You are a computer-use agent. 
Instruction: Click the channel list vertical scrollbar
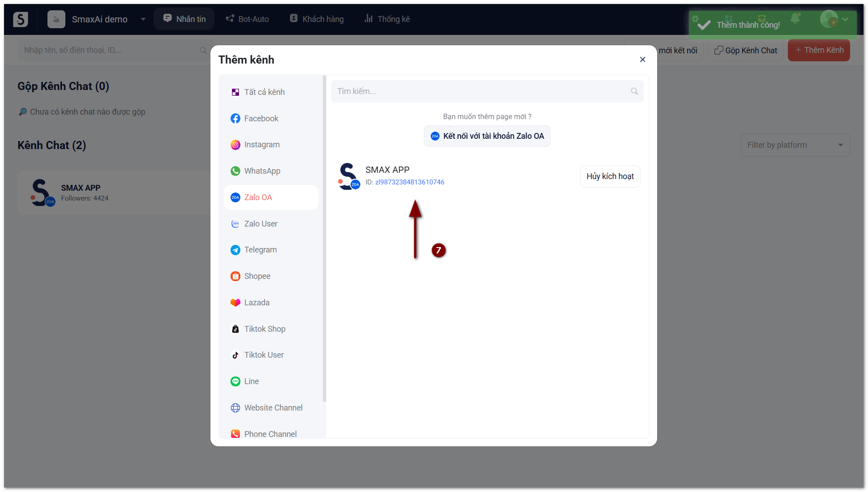(324, 237)
